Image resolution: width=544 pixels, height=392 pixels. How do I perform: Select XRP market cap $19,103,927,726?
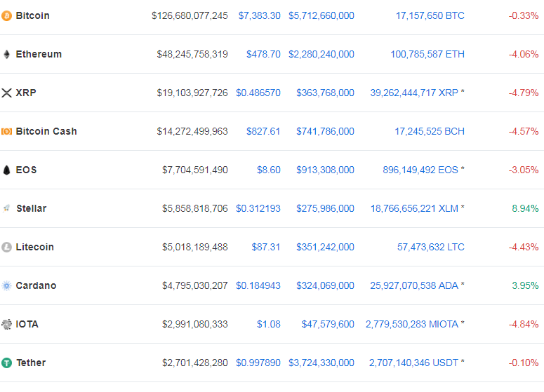click(192, 93)
